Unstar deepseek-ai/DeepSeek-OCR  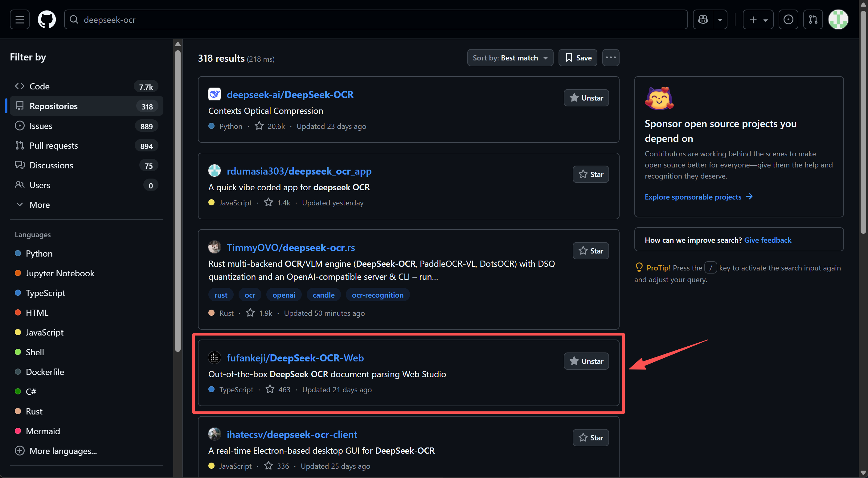[586, 98]
